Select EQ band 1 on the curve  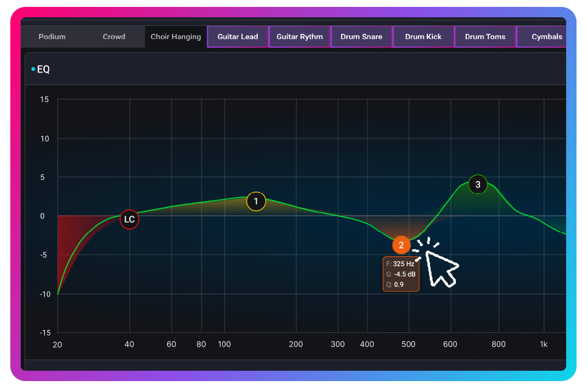click(x=256, y=201)
